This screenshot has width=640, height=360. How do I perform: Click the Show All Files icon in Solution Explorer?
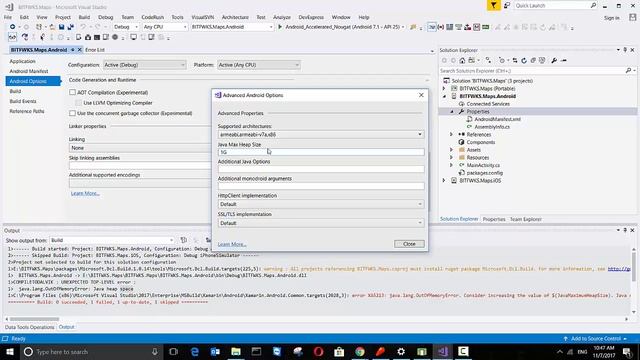pyautogui.click(x=542, y=60)
